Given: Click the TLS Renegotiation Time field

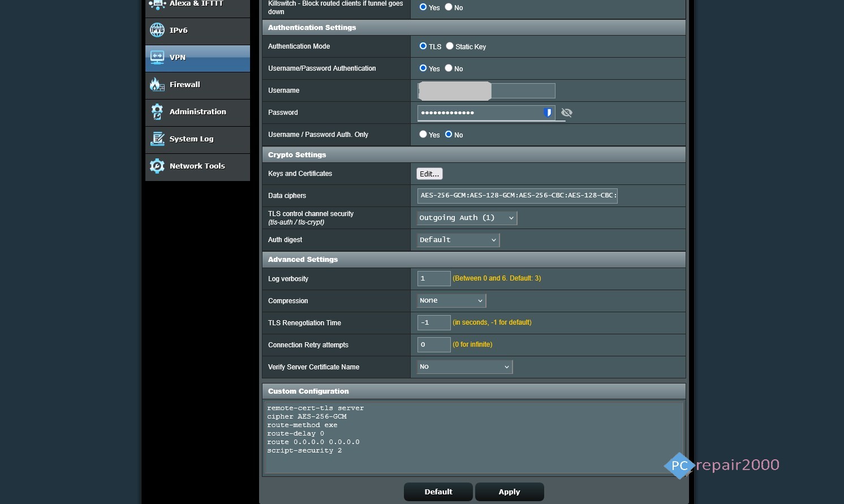Looking at the screenshot, I should coord(434,322).
